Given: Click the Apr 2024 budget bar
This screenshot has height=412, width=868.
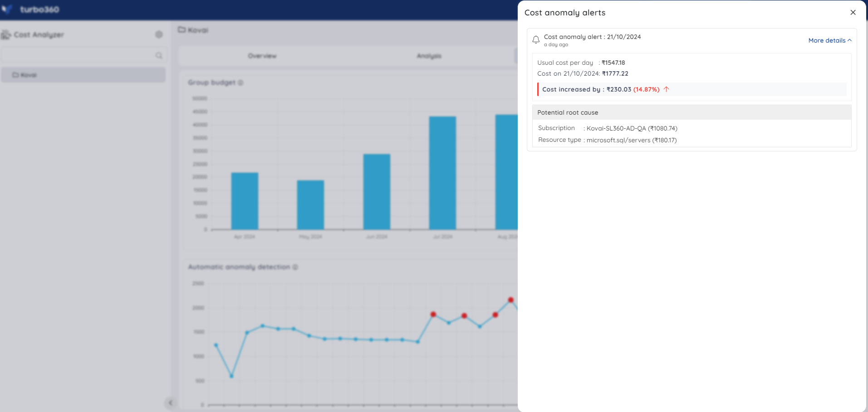Looking at the screenshot, I should point(245,201).
